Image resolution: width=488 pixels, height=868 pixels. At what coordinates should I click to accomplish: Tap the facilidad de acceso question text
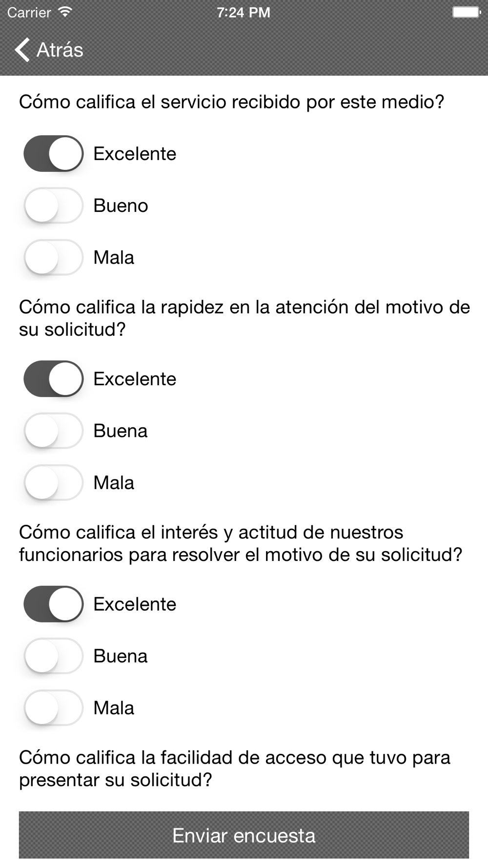[234, 768]
